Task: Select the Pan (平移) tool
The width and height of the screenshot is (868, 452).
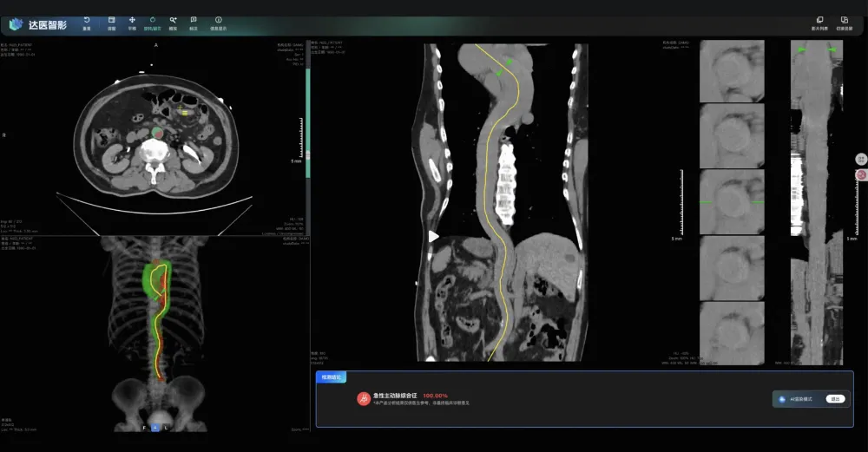Action: (x=132, y=23)
